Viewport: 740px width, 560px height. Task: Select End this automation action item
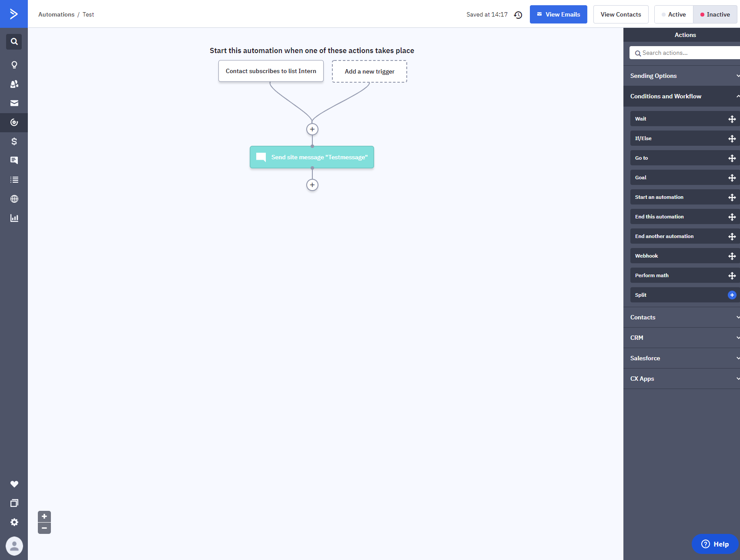point(685,217)
